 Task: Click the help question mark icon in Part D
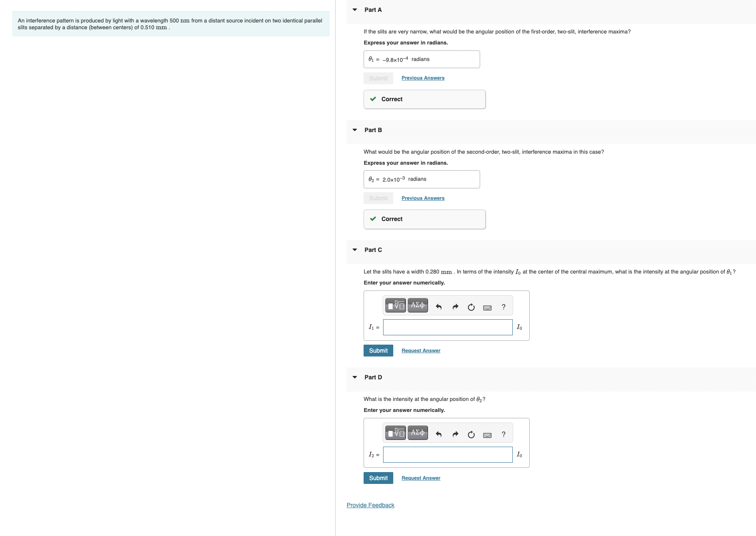click(x=503, y=434)
